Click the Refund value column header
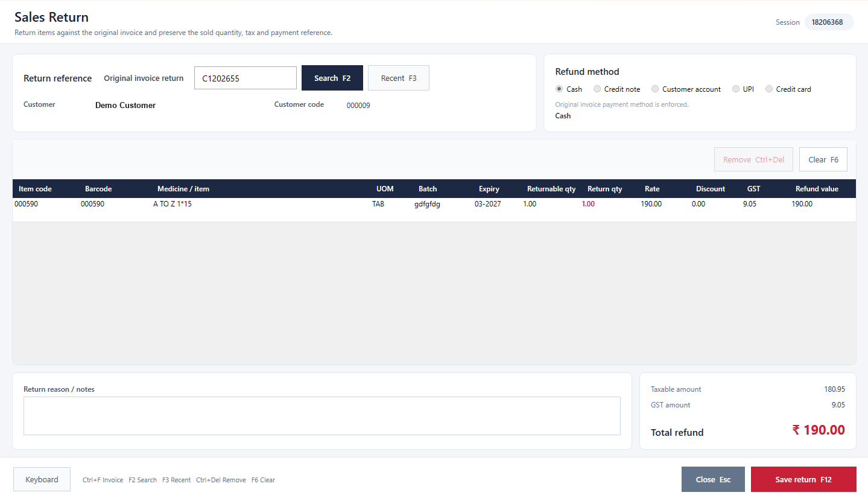The image size is (868, 501). click(x=817, y=189)
